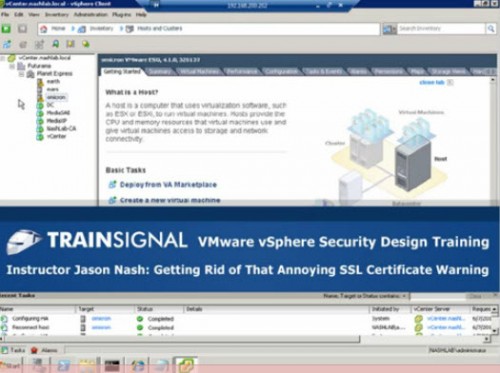
Task: Click Create a new virtual machine link
Action: tap(170, 200)
